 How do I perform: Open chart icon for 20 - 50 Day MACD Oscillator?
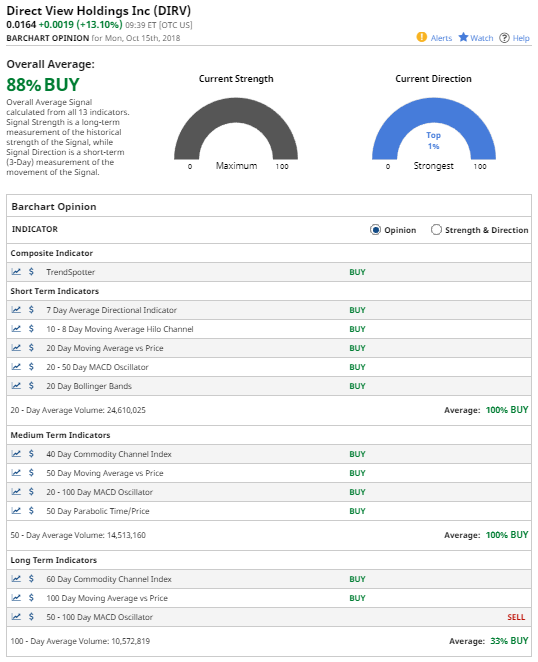[x=16, y=366]
